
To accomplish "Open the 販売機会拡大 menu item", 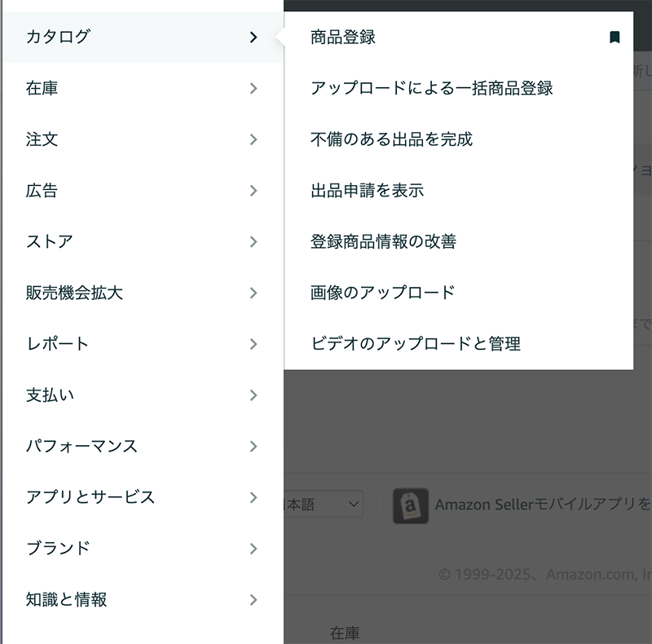I will coord(144,293).
